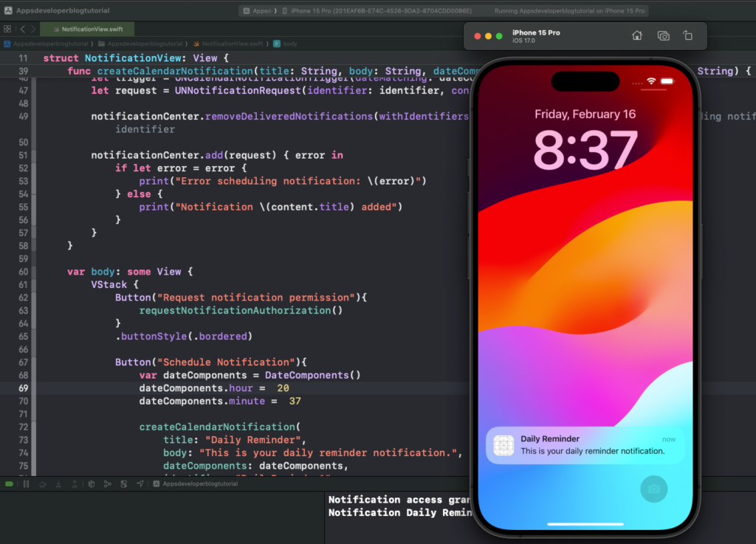The height and width of the screenshot is (544, 756).
Task: Rotate device using simulator rotate icon
Action: [x=688, y=35]
